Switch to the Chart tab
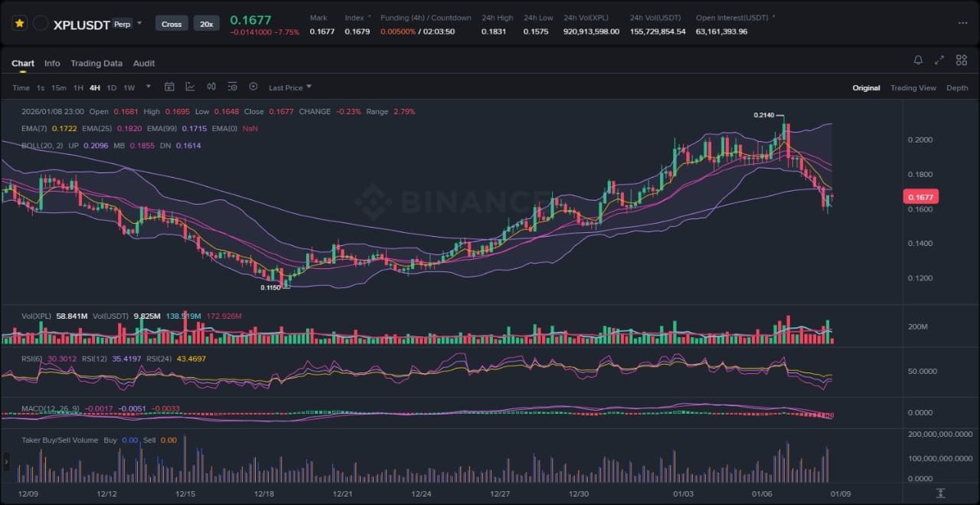The width and height of the screenshot is (980, 505). 23,64
